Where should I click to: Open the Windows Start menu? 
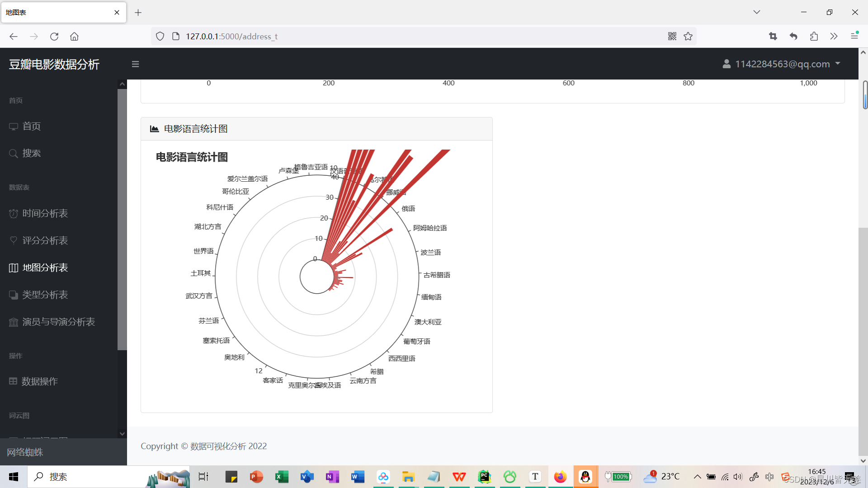click(x=14, y=477)
